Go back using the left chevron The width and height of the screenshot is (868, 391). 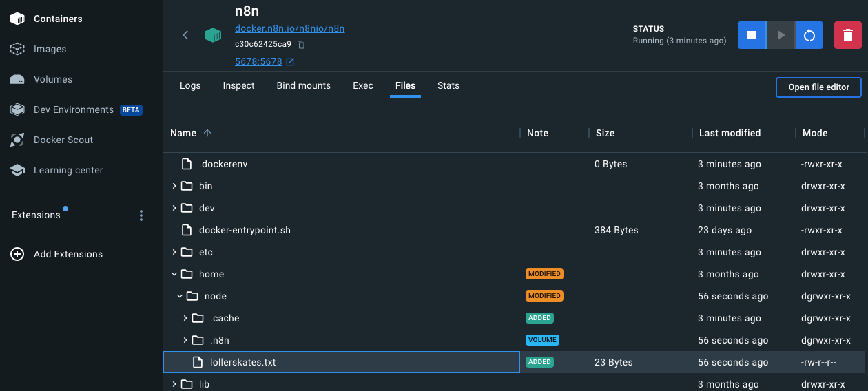[185, 35]
